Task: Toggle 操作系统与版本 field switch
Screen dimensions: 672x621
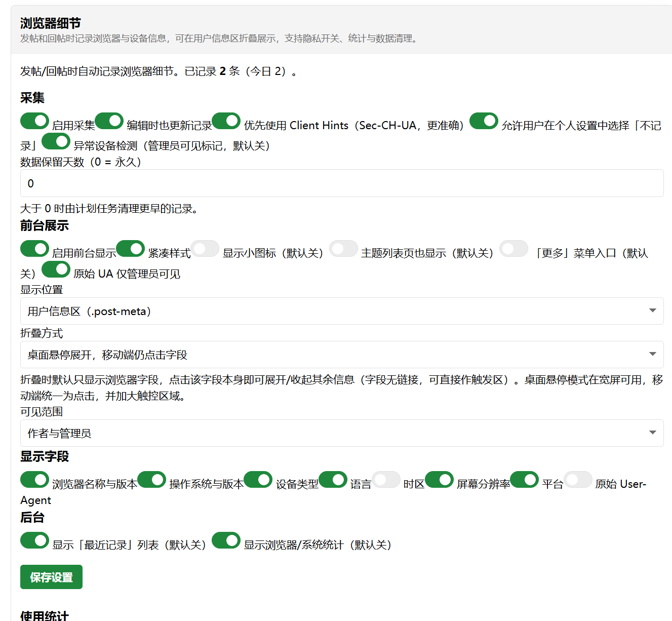Action: click(x=151, y=480)
